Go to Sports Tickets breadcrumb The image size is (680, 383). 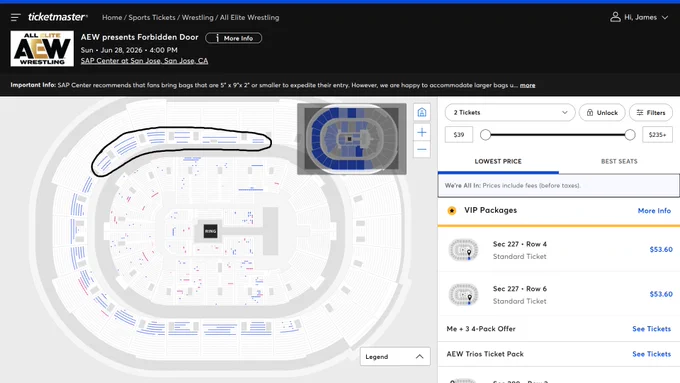[152, 17]
